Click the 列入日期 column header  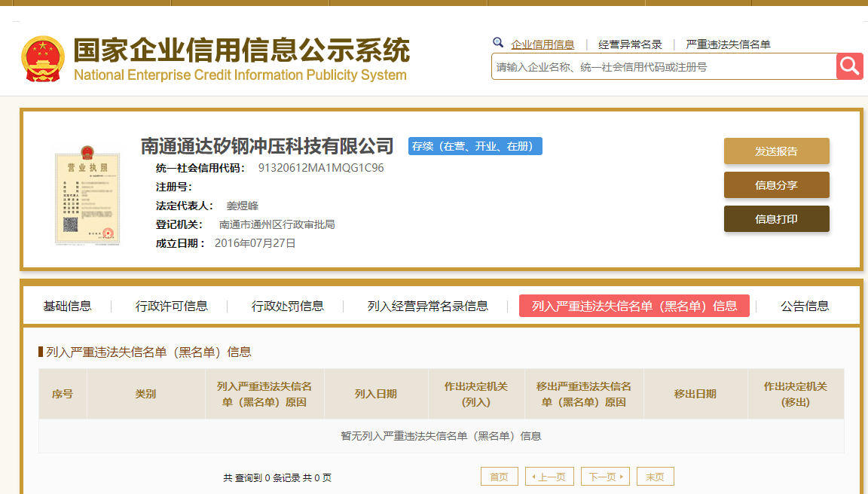point(376,394)
